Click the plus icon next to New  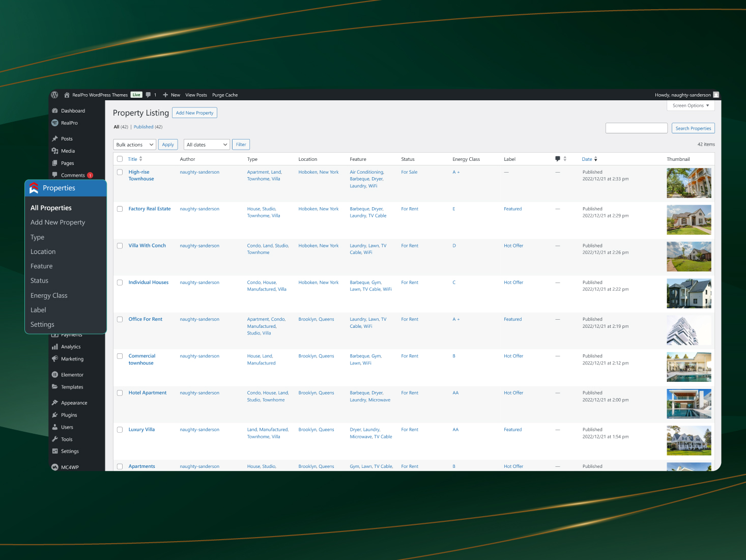tap(165, 95)
